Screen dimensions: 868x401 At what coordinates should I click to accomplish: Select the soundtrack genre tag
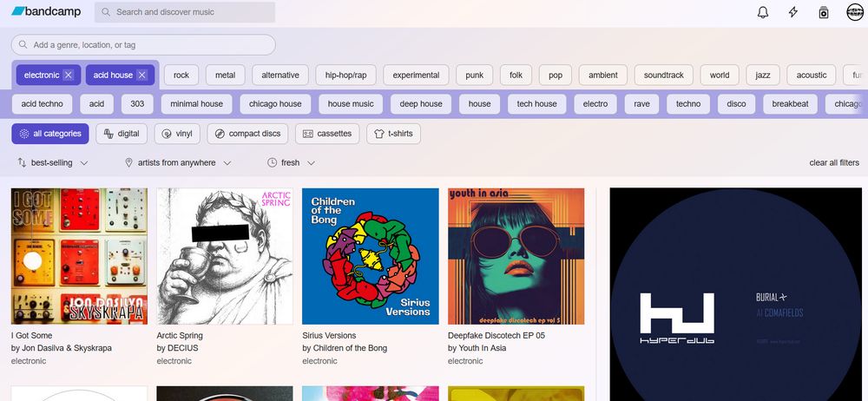coord(664,76)
